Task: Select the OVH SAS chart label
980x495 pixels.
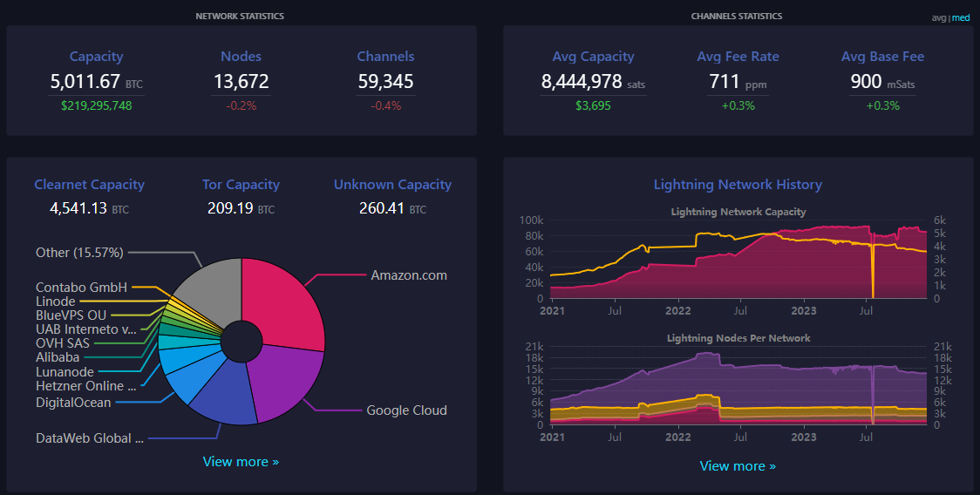Action: (x=63, y=343)
